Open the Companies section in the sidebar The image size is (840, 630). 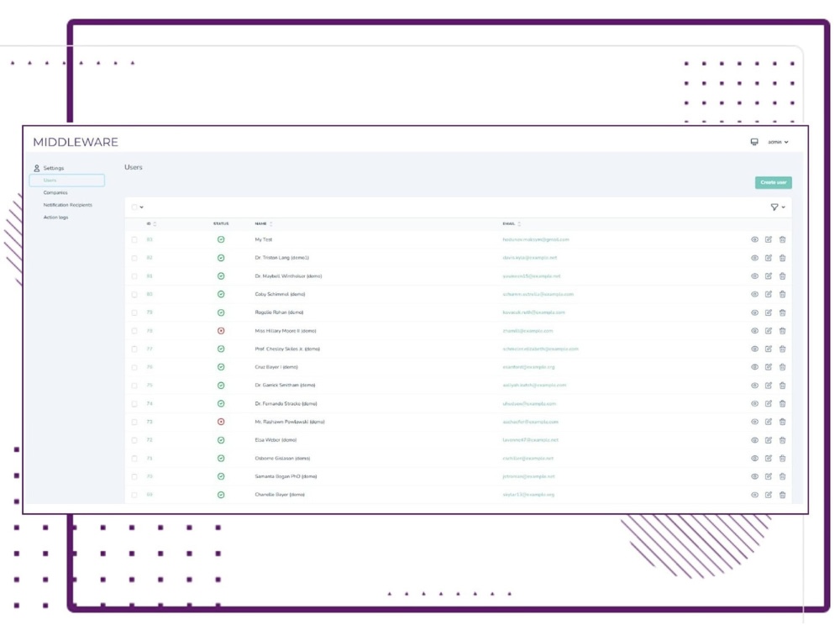click(55, 192)
